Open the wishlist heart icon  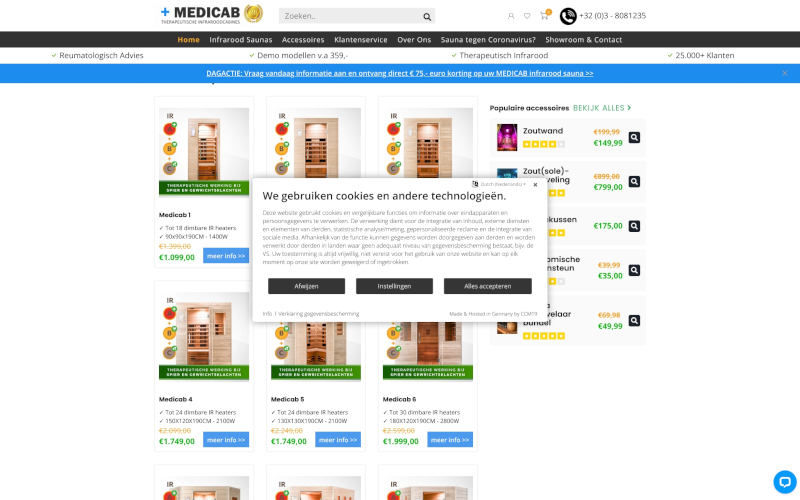(527, 16)
